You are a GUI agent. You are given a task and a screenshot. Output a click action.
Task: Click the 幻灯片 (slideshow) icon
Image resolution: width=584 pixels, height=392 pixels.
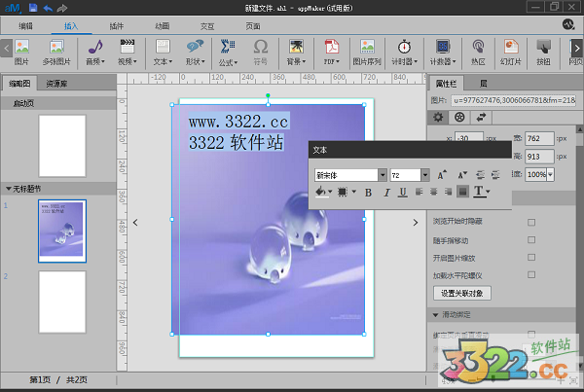tap(510, 50)
